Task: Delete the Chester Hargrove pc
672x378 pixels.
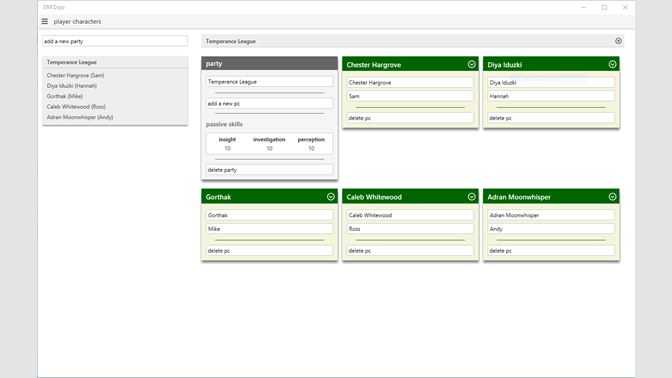Action: [x=410, y=118]
